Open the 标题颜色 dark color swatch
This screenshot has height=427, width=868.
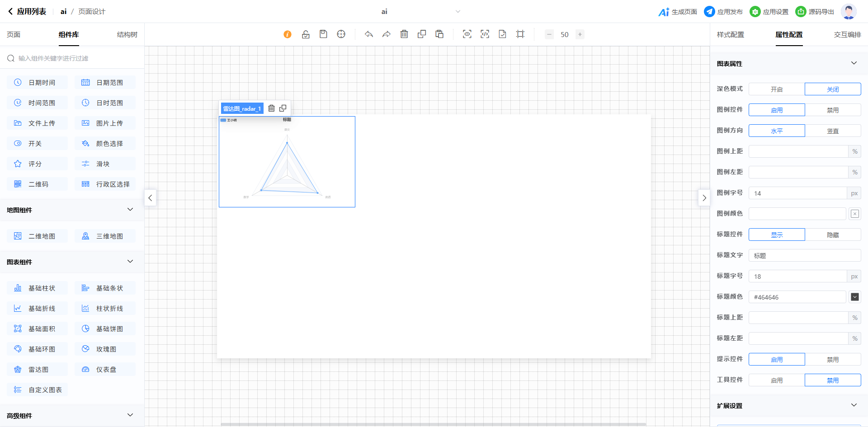tap(854, 297)
